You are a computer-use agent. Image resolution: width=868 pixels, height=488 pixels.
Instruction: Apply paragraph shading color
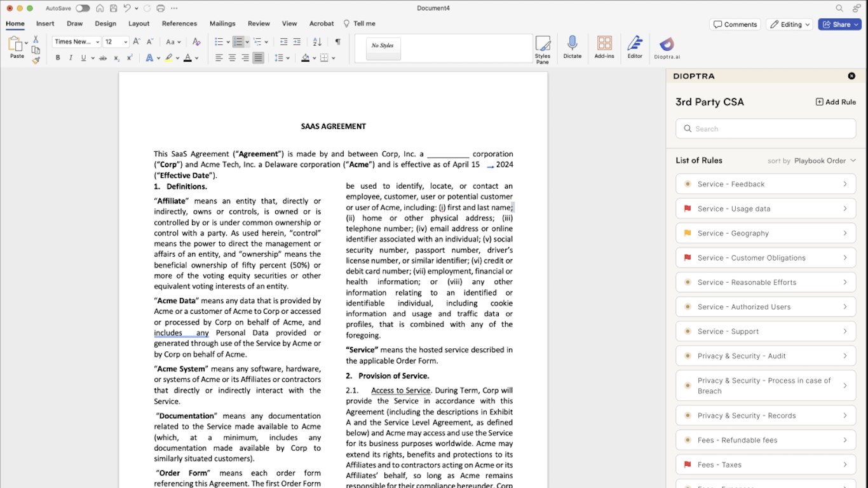[305, 58]
